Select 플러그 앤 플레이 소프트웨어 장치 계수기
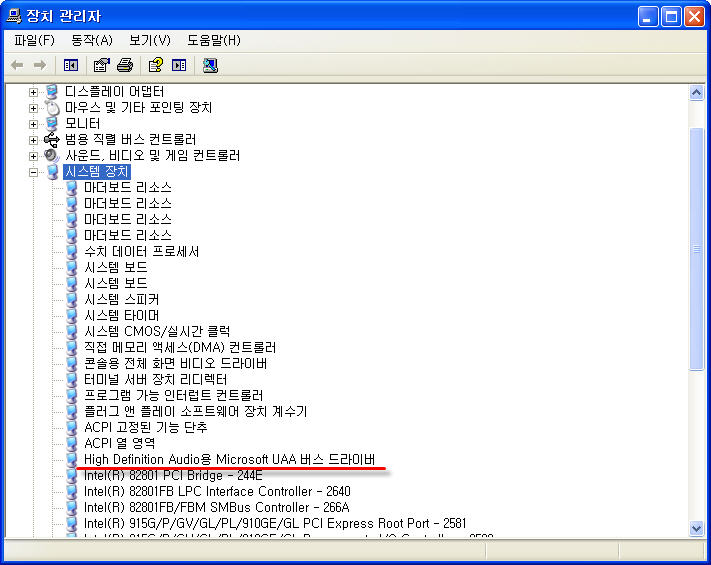The width and height of the screenshot is (711, 565). (196, 411)
